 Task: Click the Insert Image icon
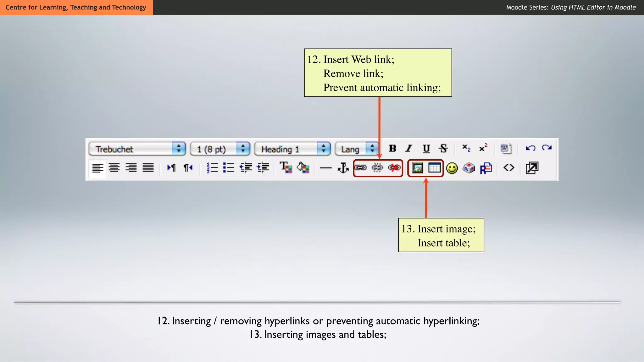(417, 168)
